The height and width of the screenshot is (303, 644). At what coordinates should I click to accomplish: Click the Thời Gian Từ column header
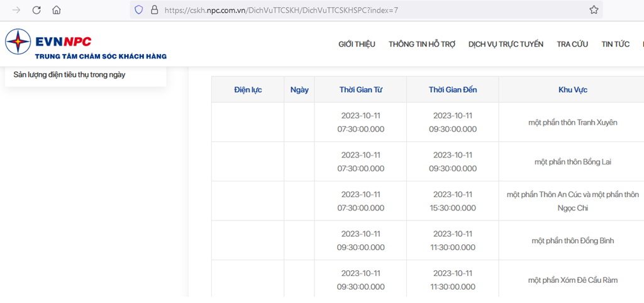tap(360, 89)
